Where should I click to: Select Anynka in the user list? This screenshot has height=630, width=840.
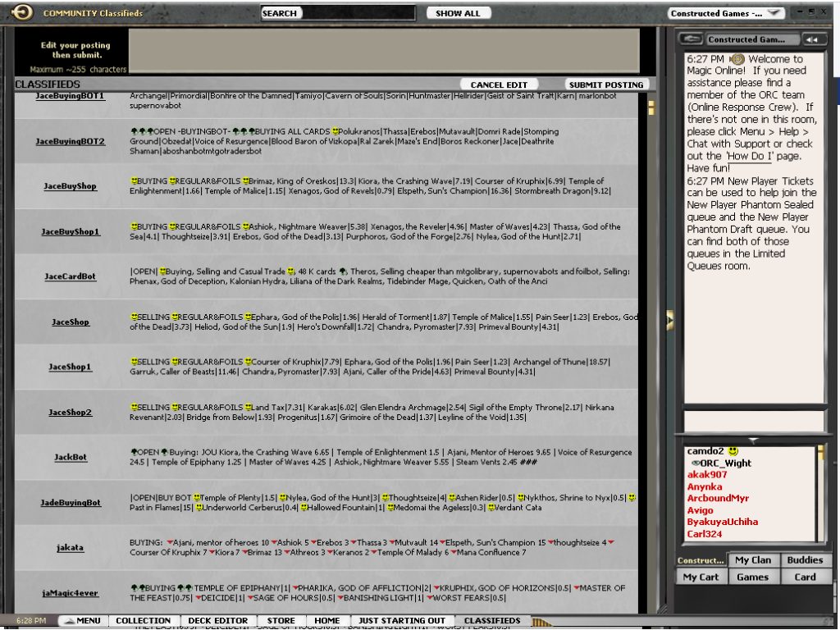[705, 487]
